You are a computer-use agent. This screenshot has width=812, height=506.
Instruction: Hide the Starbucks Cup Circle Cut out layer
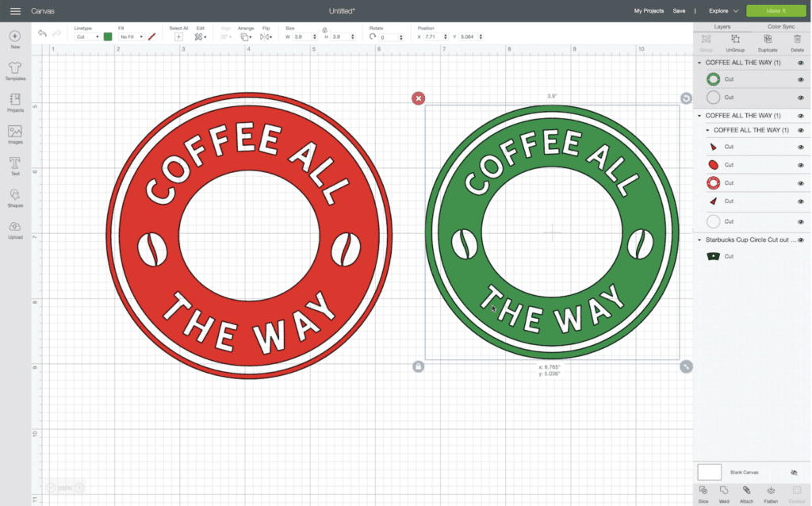pos(801,240)
